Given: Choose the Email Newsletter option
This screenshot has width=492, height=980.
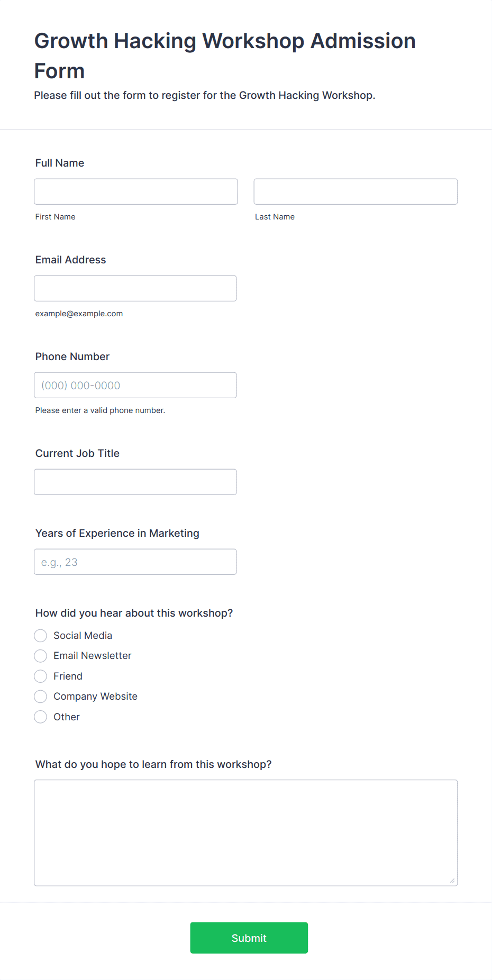Looking at the screenshot, I should [x=41, y=656].
